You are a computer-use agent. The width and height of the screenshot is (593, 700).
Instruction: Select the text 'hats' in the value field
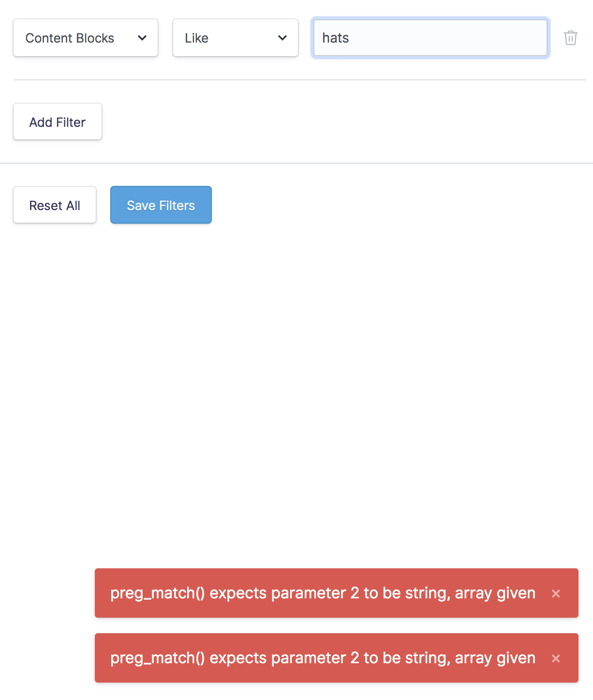click(x=336, y=38)
